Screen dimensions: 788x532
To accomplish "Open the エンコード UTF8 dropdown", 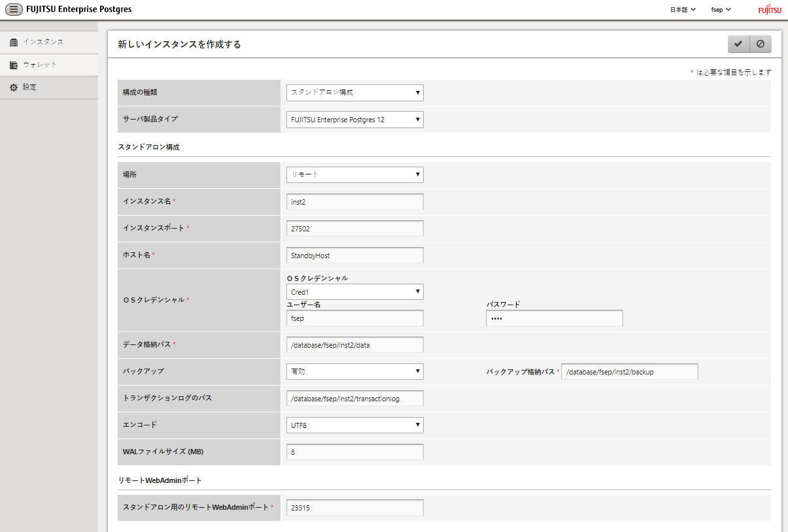I will coord(355,425).
